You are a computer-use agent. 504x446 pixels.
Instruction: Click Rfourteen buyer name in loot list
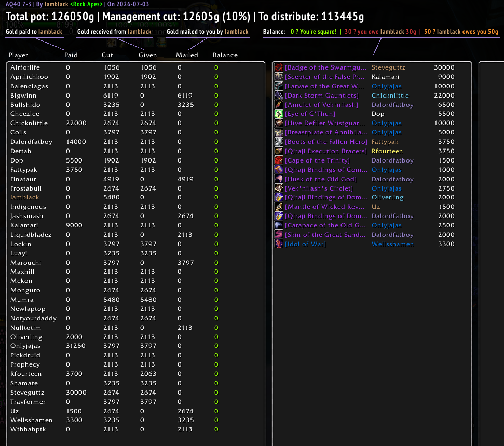pos(387,151)
